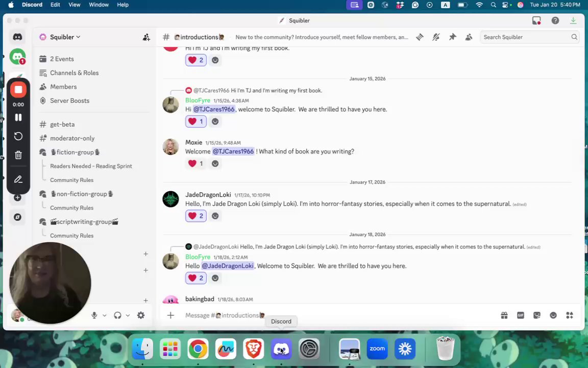Toggle heart reaction on BlooFyre's TJCares1966 welcome
This screenshot has width=588, height=368.
196,121
